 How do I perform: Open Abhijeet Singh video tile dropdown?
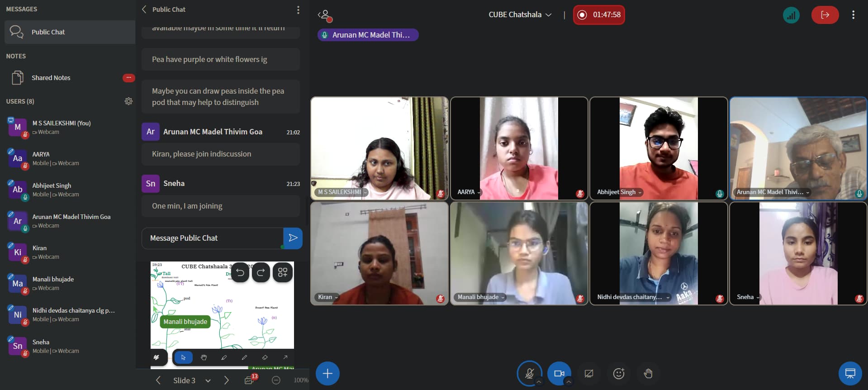(640, 192)
